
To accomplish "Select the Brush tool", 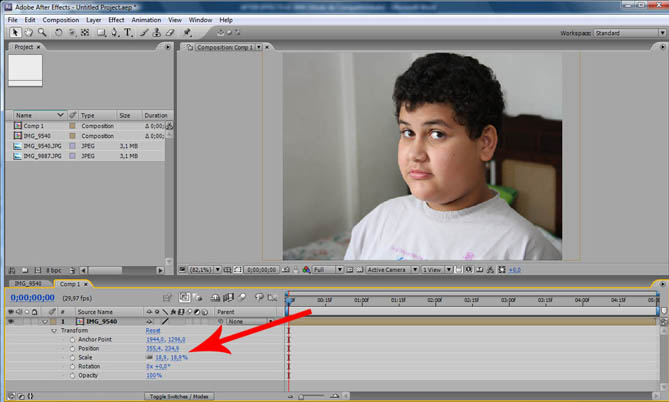I will (144, 32).
